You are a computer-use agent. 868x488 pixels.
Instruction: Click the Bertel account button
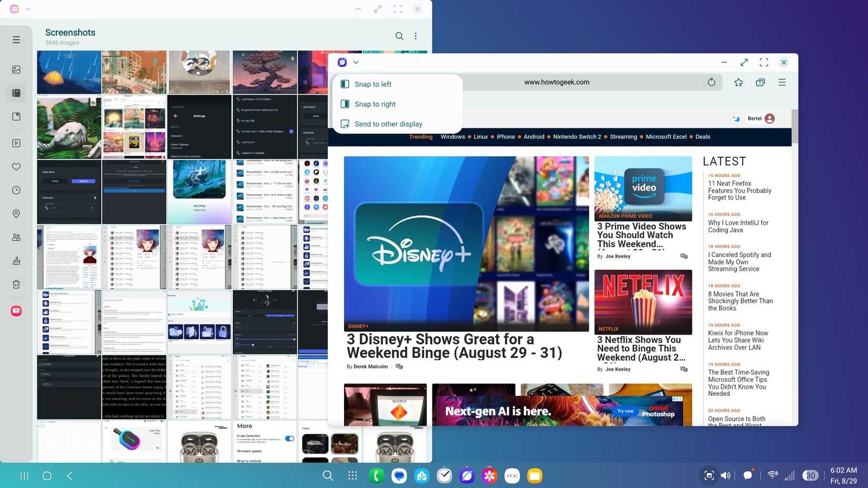[x=759, y=118]
